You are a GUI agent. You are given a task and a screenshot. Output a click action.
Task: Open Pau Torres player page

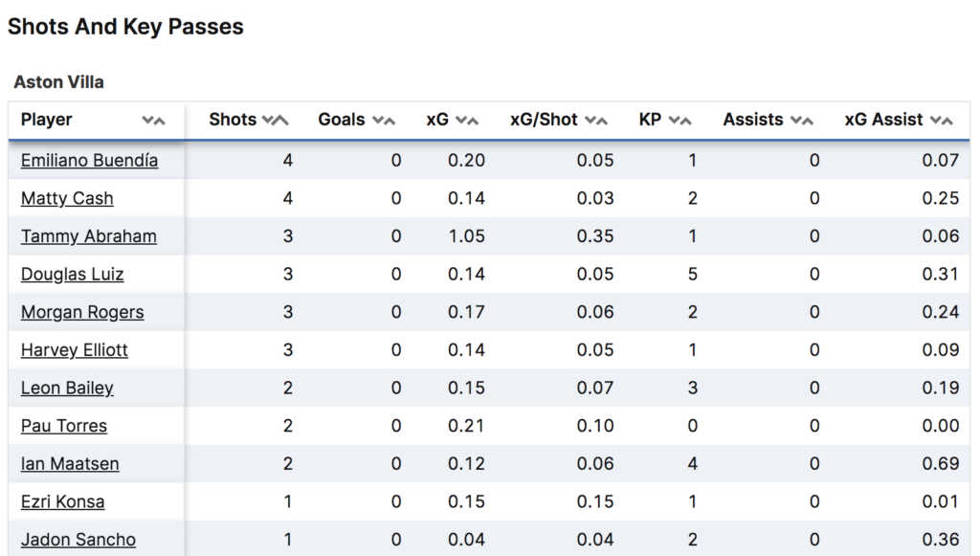64,426
